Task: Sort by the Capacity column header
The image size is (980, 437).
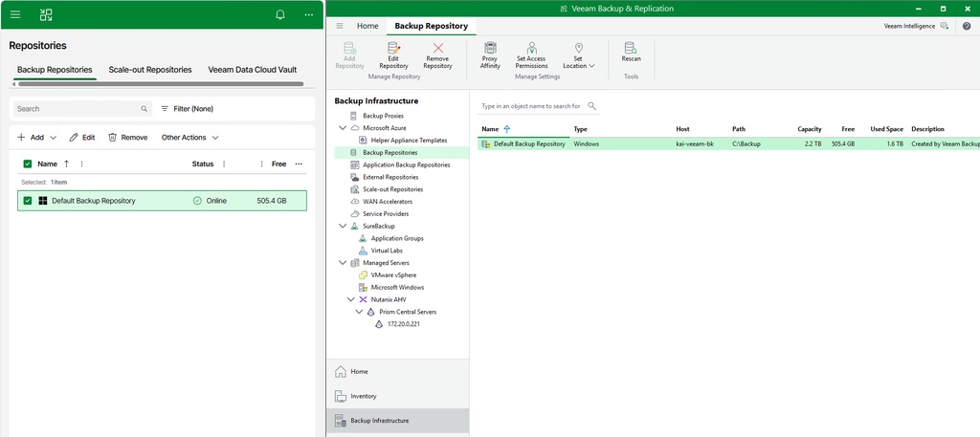Action: 808,129
